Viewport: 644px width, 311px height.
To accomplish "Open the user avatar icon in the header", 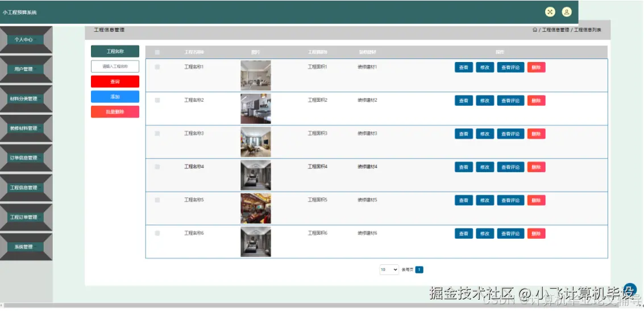I will click(x=567, y=12).
